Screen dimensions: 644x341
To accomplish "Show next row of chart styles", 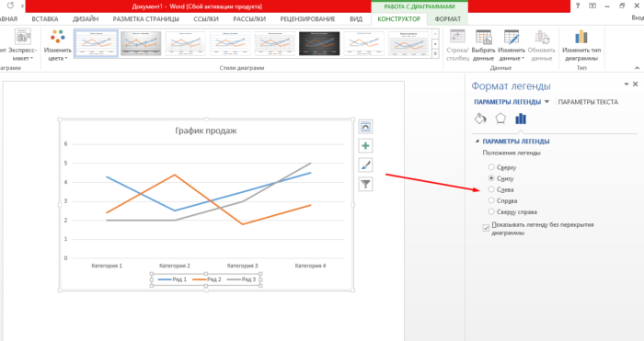I will [435, 44].
